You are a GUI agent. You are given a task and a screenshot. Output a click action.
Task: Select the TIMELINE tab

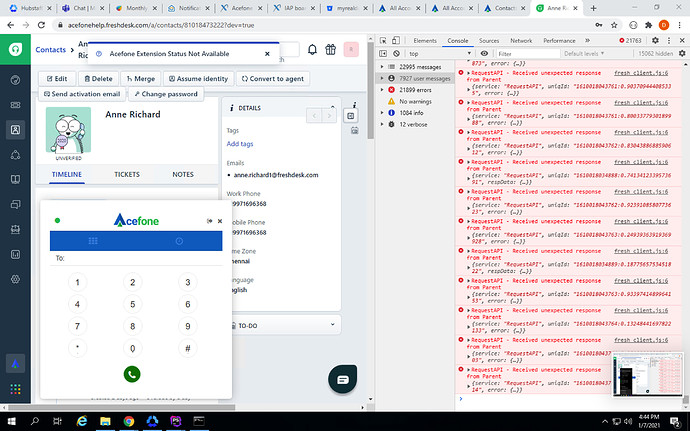[x=67, y=174]
